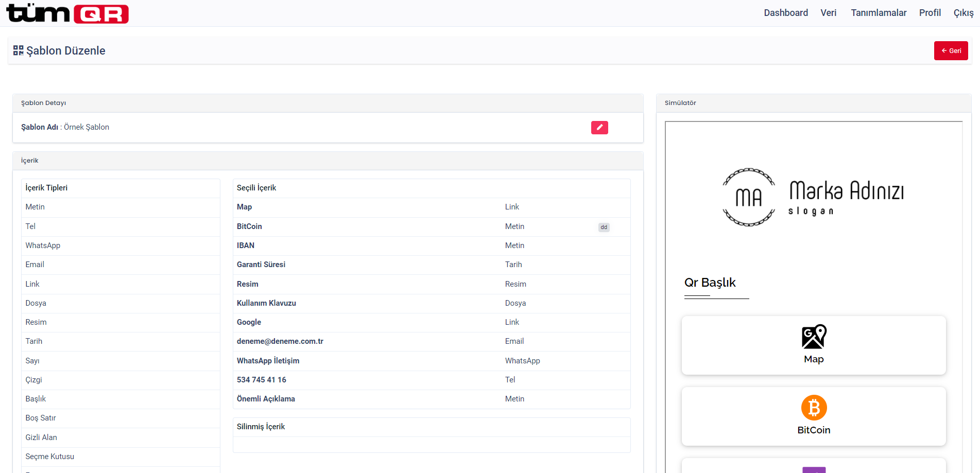980x473 pixels.
Task: Click the BitCoin icon in the simulator
Action: 814,408
